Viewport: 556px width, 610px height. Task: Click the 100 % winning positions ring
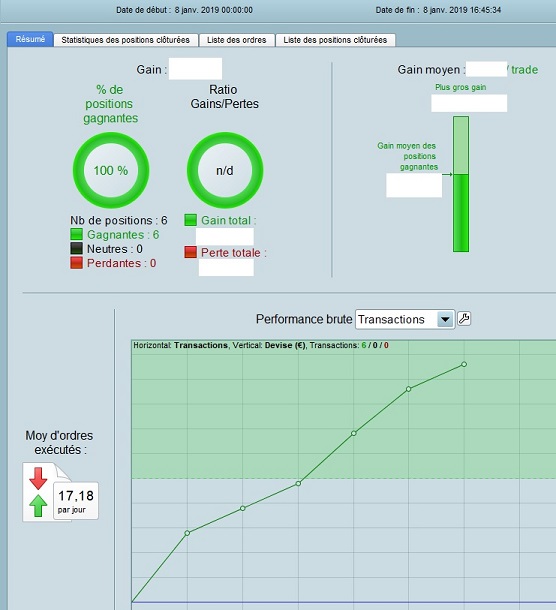pyautogui.click(x=111, y=170)
